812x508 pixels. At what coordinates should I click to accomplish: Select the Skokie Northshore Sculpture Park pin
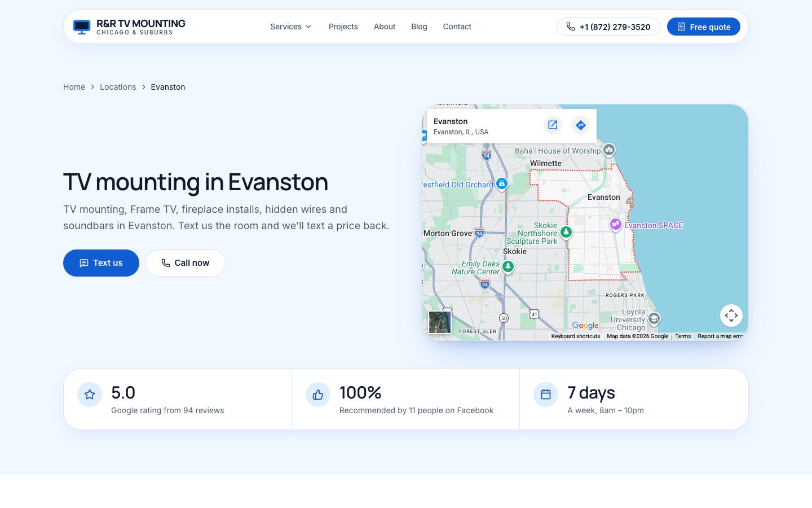[x=566, y=232]
